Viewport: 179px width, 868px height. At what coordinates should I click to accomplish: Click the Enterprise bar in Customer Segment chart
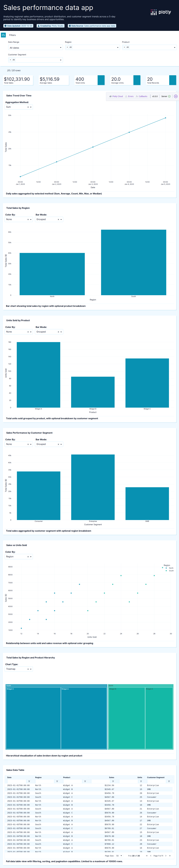point(93,487)
